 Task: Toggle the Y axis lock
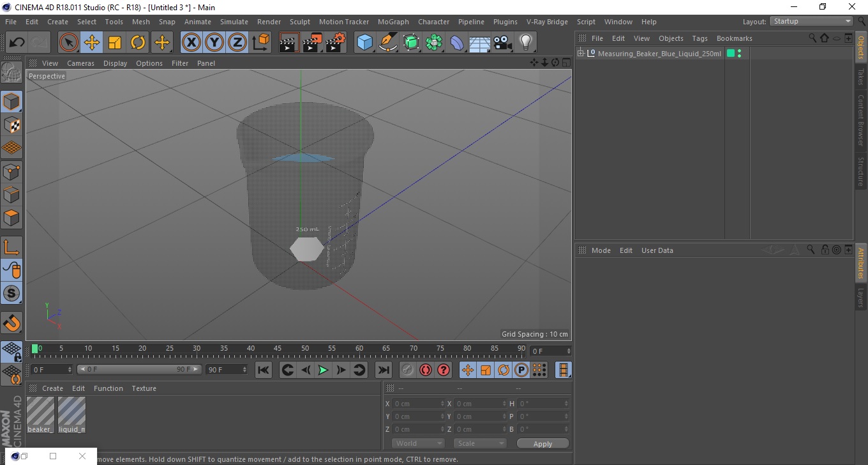[214, 43]
